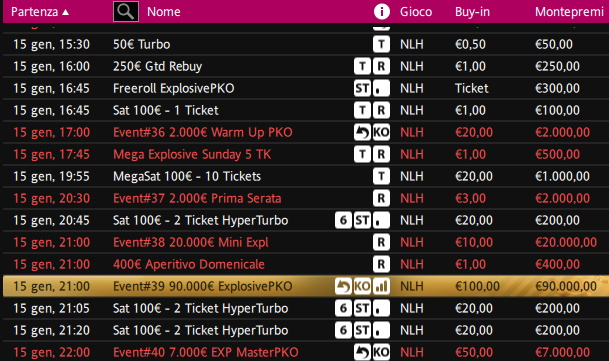Sort by the Gioco column header
609x361 pixels.
click(416, 12)
